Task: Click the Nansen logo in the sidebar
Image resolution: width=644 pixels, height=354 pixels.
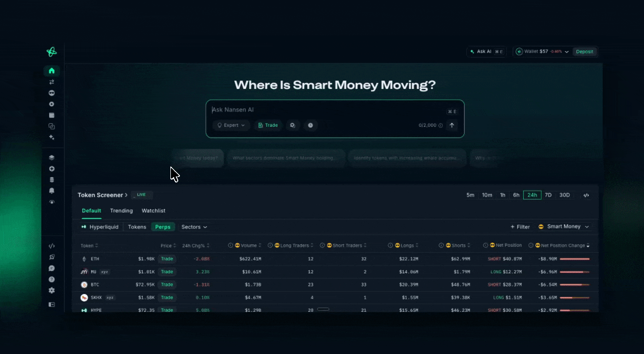Action: (x=52, y=52)
